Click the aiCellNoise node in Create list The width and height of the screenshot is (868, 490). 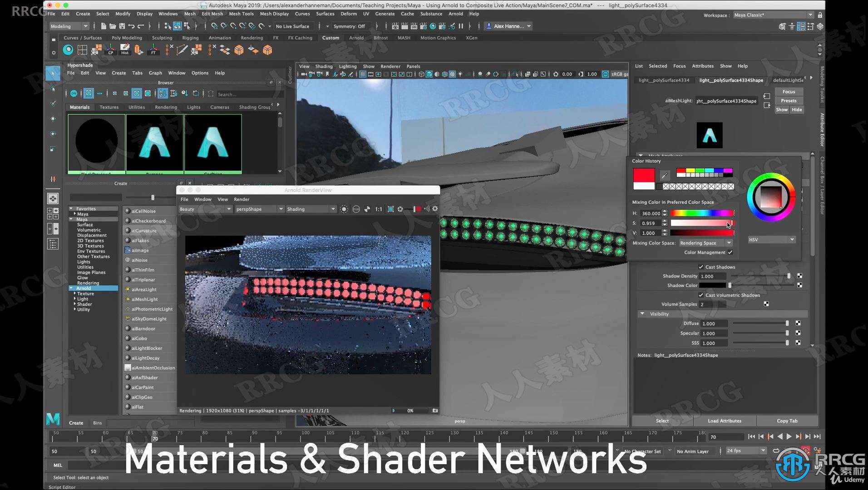pyautogui.click(x=143, y=211)
